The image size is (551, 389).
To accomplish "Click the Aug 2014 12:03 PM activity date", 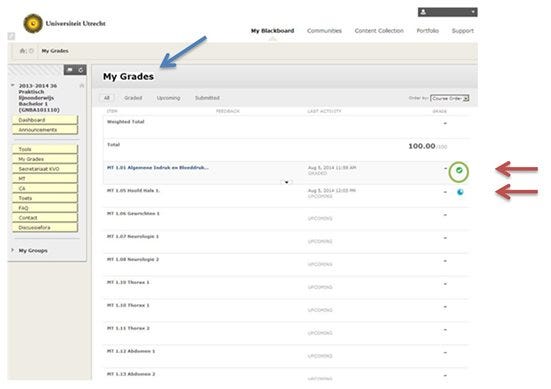I will [332, 190].
